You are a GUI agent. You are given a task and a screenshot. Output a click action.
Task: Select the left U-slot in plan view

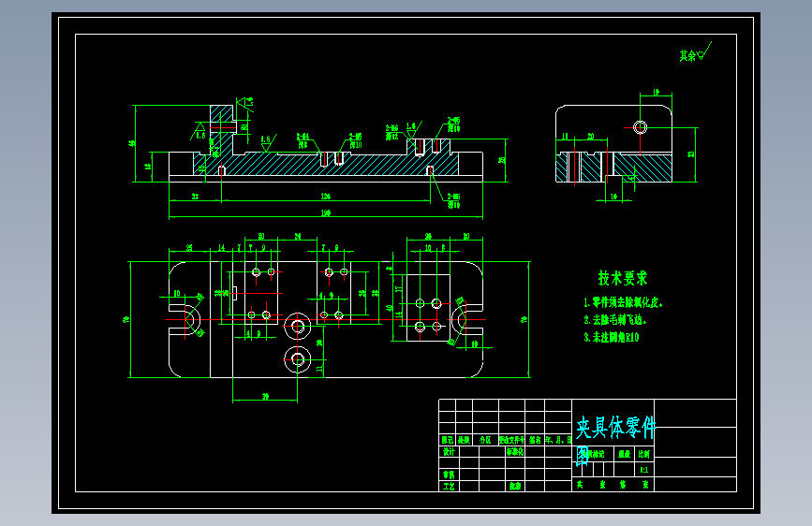[x=185, y=319]
